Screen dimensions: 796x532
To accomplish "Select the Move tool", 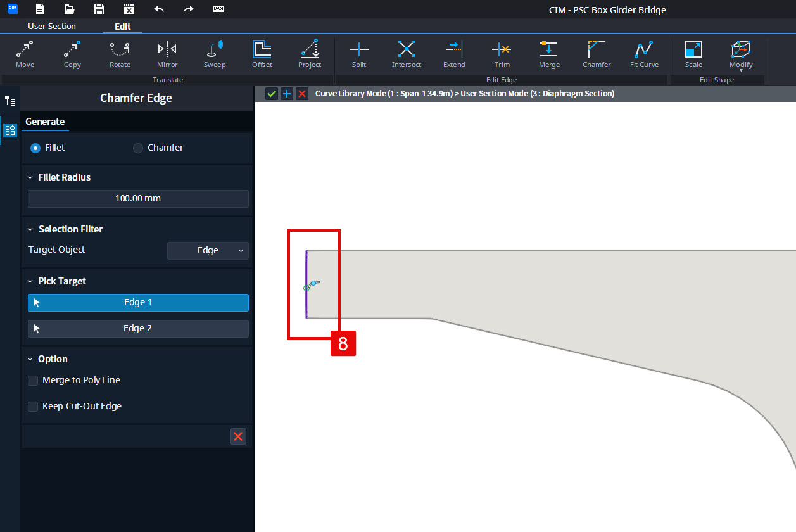I will tap(25, 54).
